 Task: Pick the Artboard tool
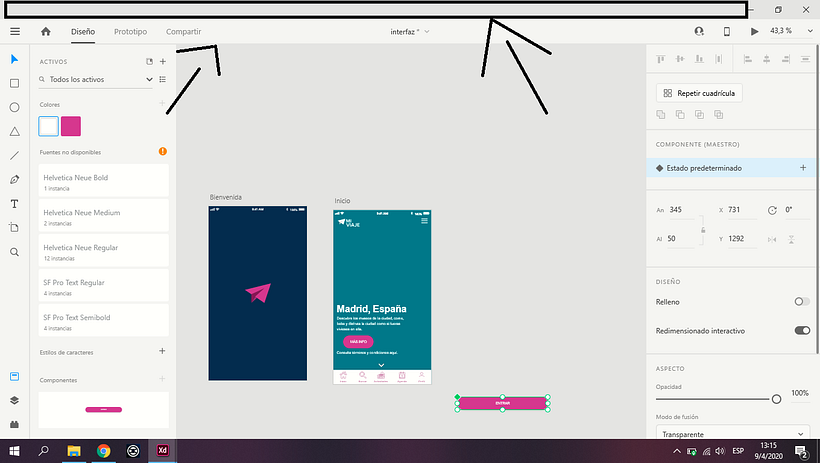[15, 228]
